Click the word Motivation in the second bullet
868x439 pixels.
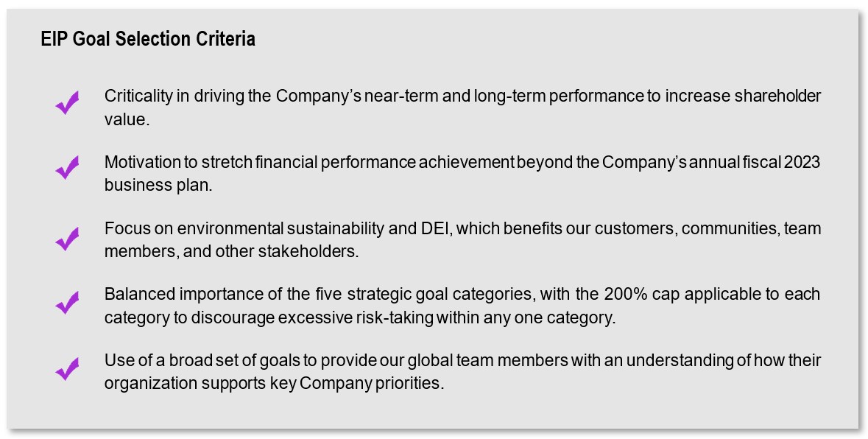click(143, 162)
